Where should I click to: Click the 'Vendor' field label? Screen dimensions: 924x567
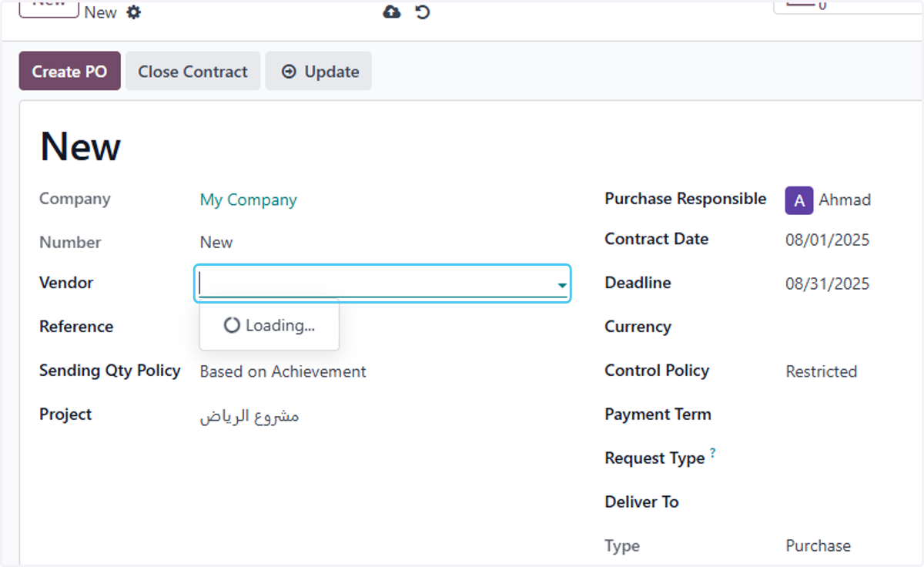pos(66,283)
